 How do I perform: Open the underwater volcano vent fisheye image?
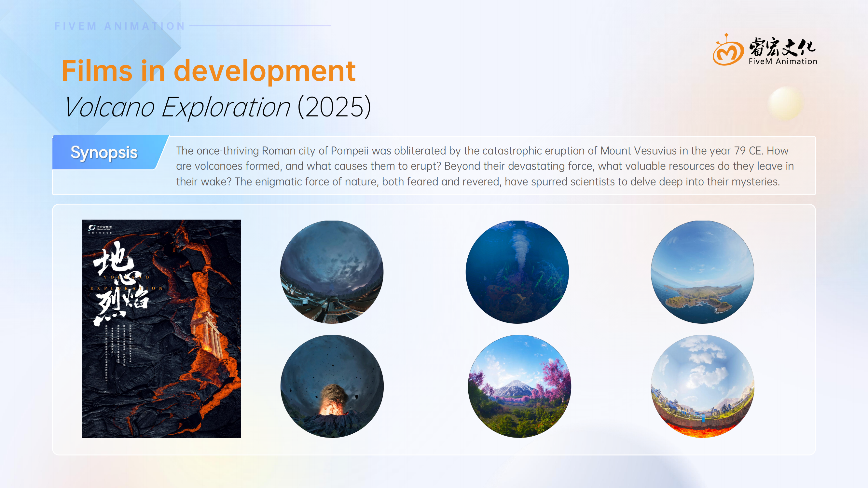(517, 272)
